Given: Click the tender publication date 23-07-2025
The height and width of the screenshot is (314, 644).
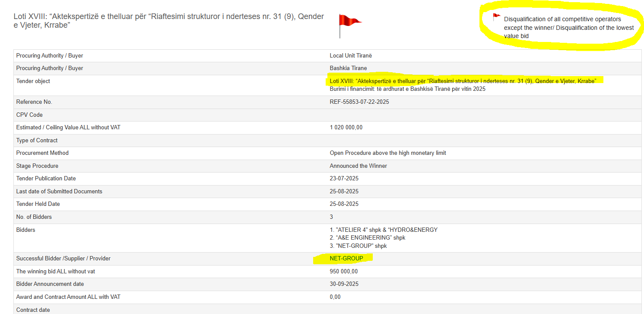Looking at the screenshot, I should tap(344, 179).
